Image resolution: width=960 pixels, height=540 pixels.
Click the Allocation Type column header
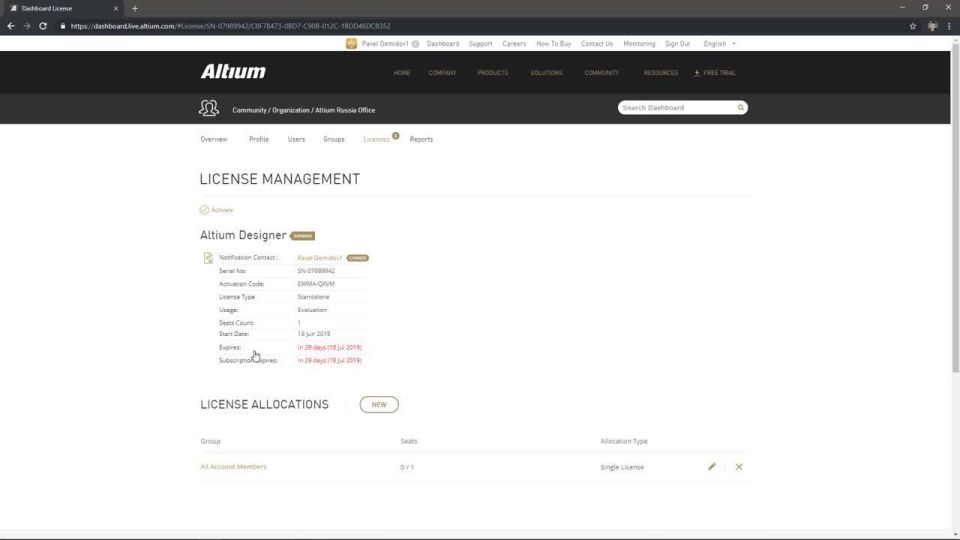click(x=624, y=441)
